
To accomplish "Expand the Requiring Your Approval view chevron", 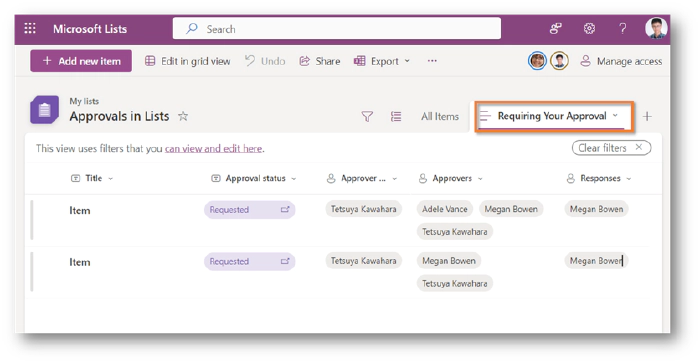I will pos(616,116).
